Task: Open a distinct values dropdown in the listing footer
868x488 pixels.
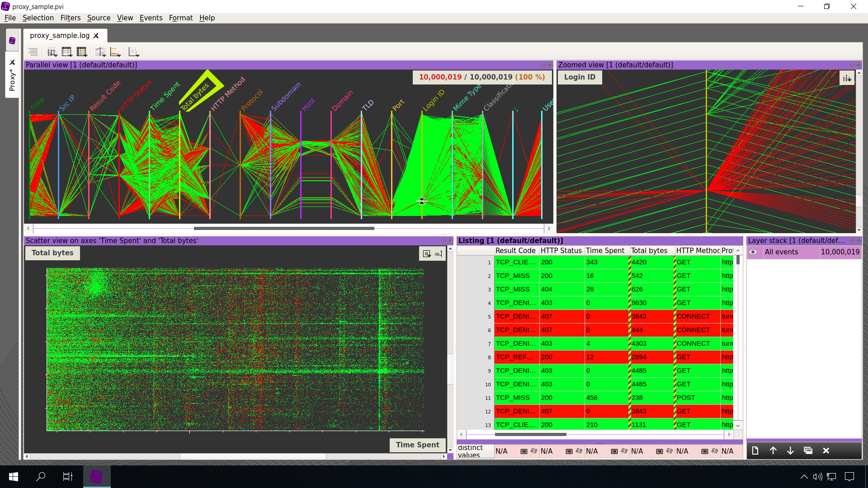Action: pos(524,451)
